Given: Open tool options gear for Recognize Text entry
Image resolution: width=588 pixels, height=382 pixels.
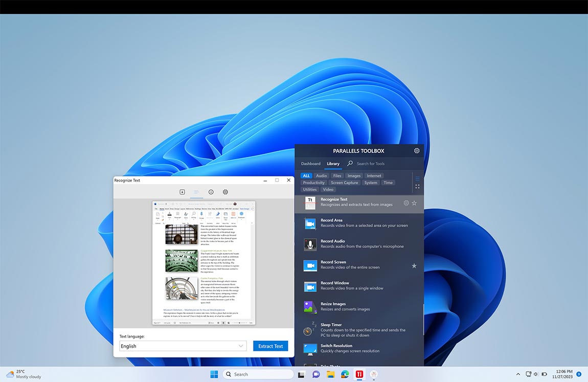Looking at the screenshot, I should [x=406, y=203].
